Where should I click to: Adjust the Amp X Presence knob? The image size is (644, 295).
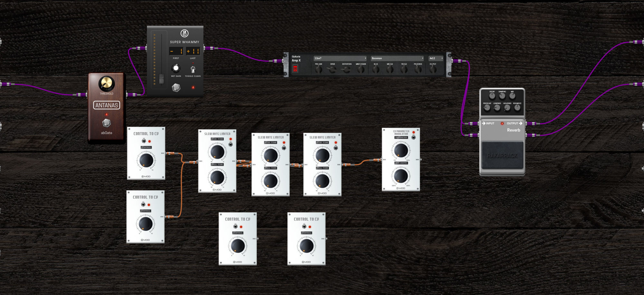tap(418, 69)
